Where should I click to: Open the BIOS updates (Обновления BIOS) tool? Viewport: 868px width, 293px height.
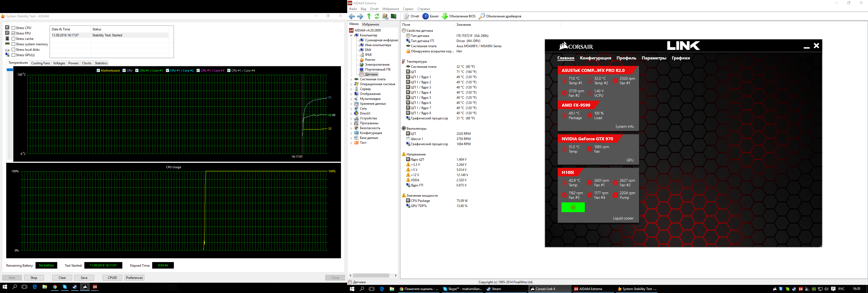click(459, 16)
